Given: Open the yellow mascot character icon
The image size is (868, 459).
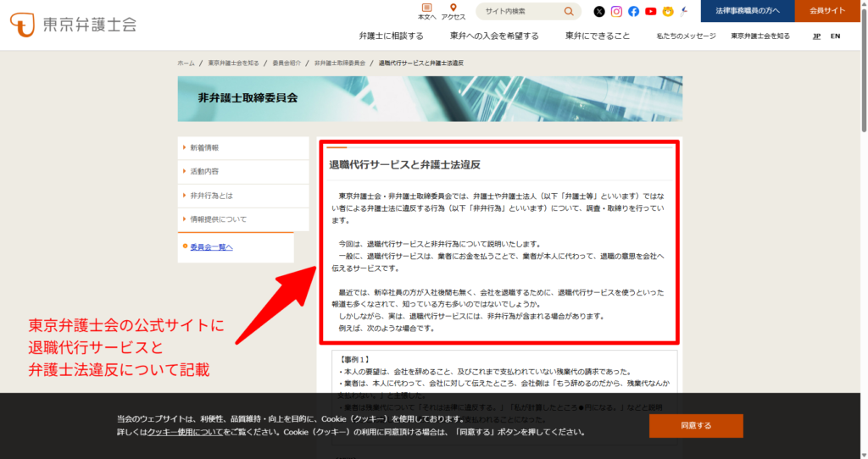Looking at the screenshot, I should 668,11.
